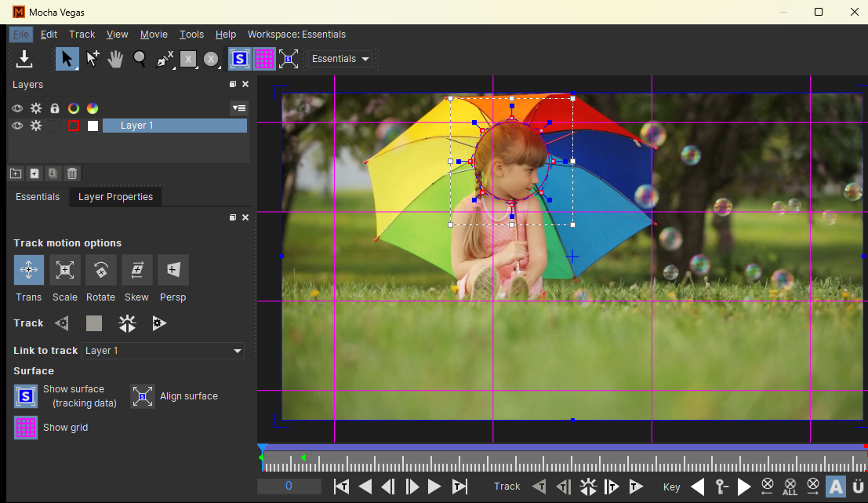Click Align Surface icon in top toolbar
Viewport: 868px width, 503px height.
coord(289,59)
